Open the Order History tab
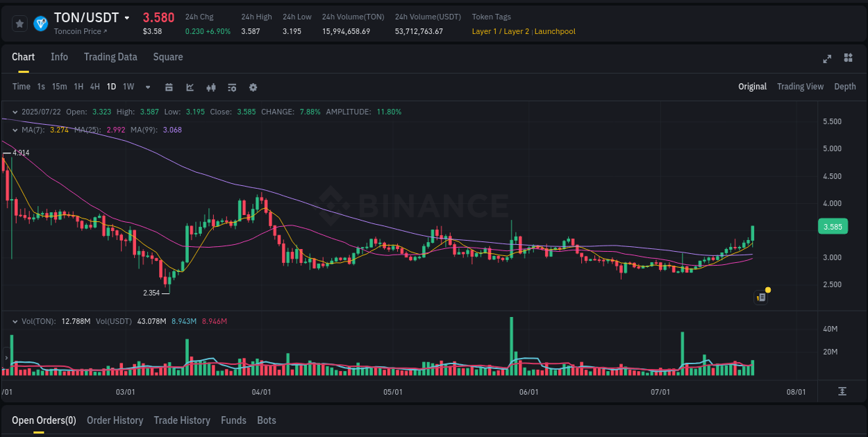Image resolution: width=868 pixels, height=437 pixels. 115,420
